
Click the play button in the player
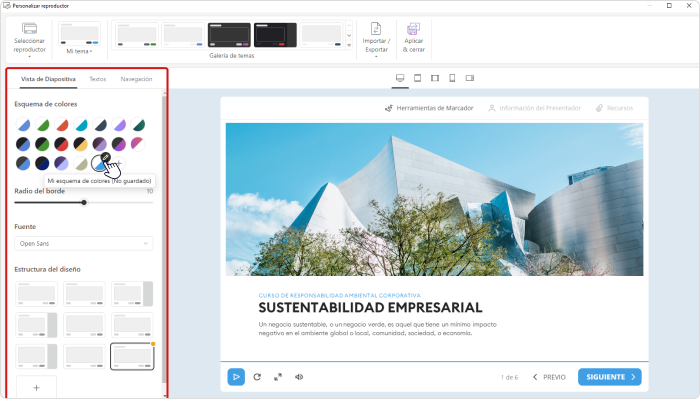pos(236,377)
